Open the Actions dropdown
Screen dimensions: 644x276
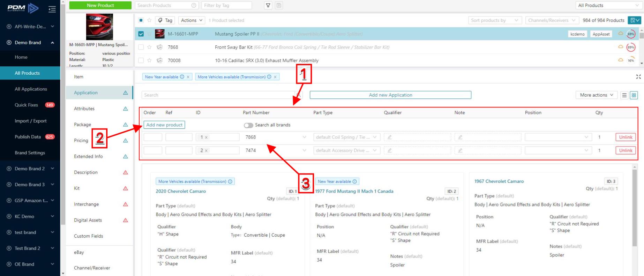pyautogui.click(x=192, y=20)
